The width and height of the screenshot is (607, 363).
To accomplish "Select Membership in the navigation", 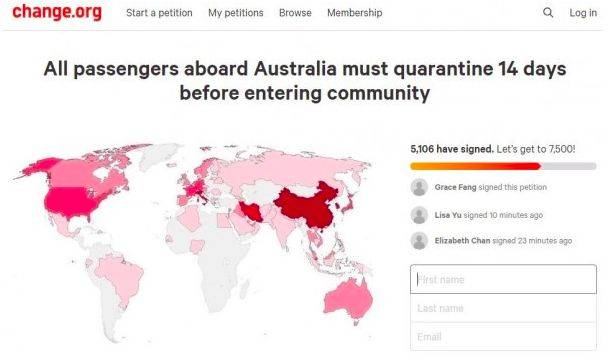I will pyautogui.click(x=355, y=13).
